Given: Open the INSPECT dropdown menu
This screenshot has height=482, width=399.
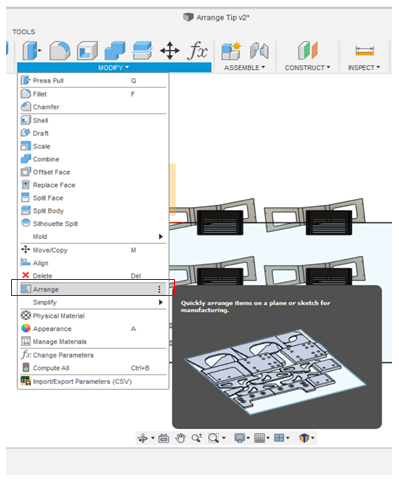Looking at the screenshot, I should 364,68.
